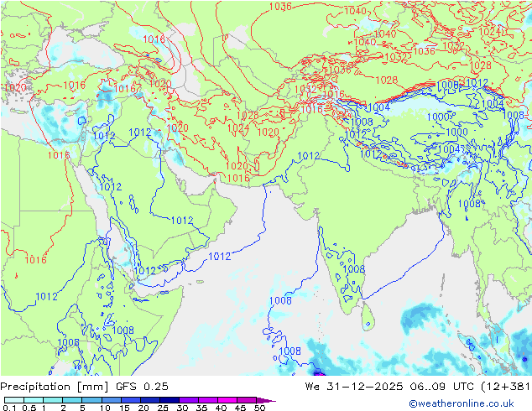Click the '0.1' legend scale label
Viewport: 532px width, 411px height.
click(x=9, y=408)
